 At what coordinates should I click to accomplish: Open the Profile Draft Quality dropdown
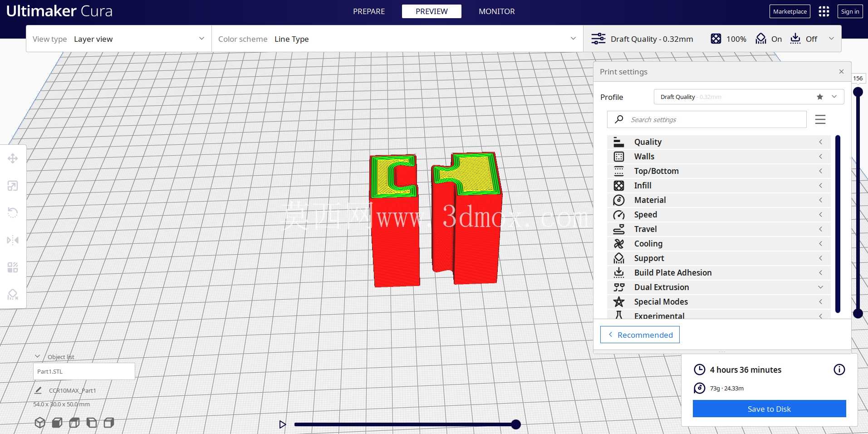[749, 97]
